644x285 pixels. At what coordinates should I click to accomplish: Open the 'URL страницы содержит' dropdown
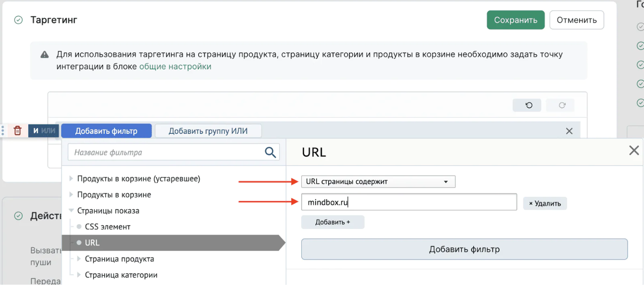pyautogui.click(x=378, y=182)
